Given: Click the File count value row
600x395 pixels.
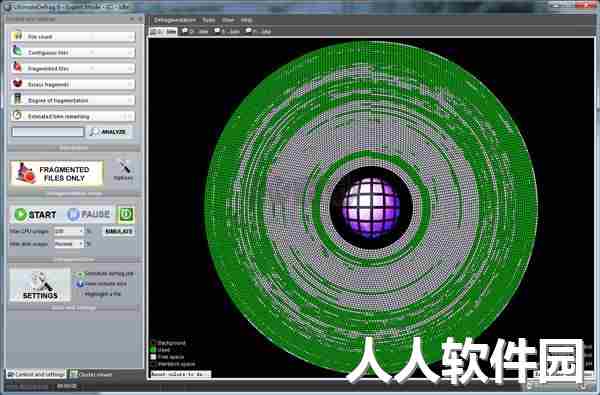Looking at the screenshot, I should click(73, 36).
